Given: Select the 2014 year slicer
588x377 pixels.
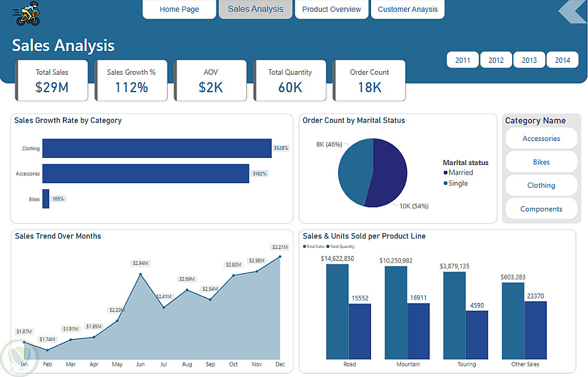Looking at the screenshot, I should (563, 60).
